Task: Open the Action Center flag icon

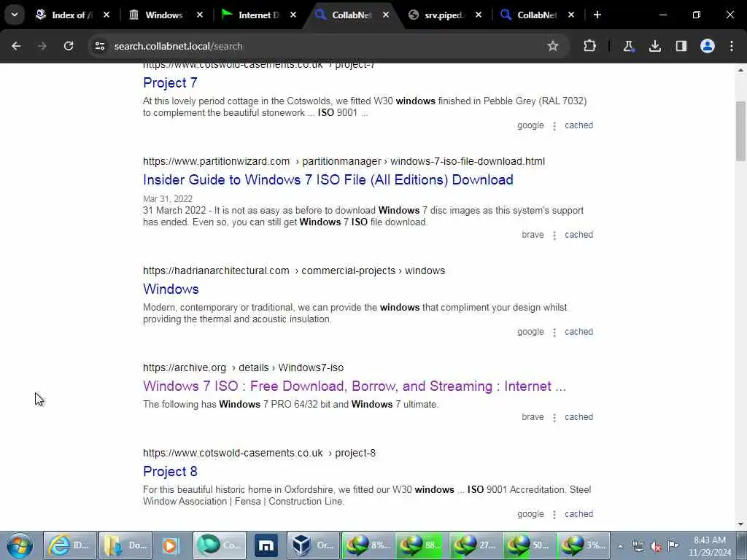Action: pos(673,546)
